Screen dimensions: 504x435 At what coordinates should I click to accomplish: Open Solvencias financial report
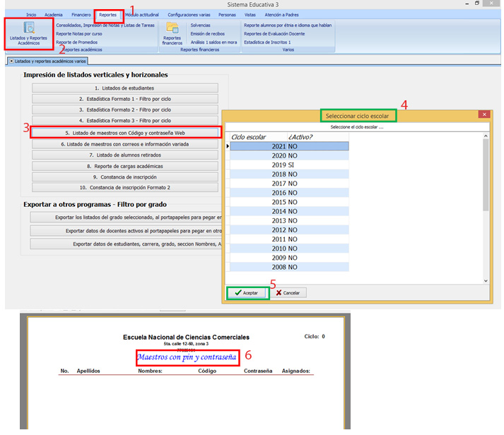pyautogui.click(x=200, y=25)
